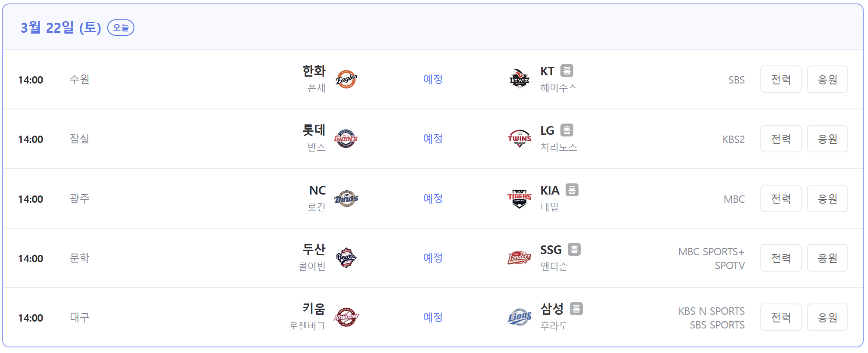The image size is (868, 353).
Task: Click 응원 for the 롯데 vs LG game
Action: pyautogui.click(x=828, y=139)
